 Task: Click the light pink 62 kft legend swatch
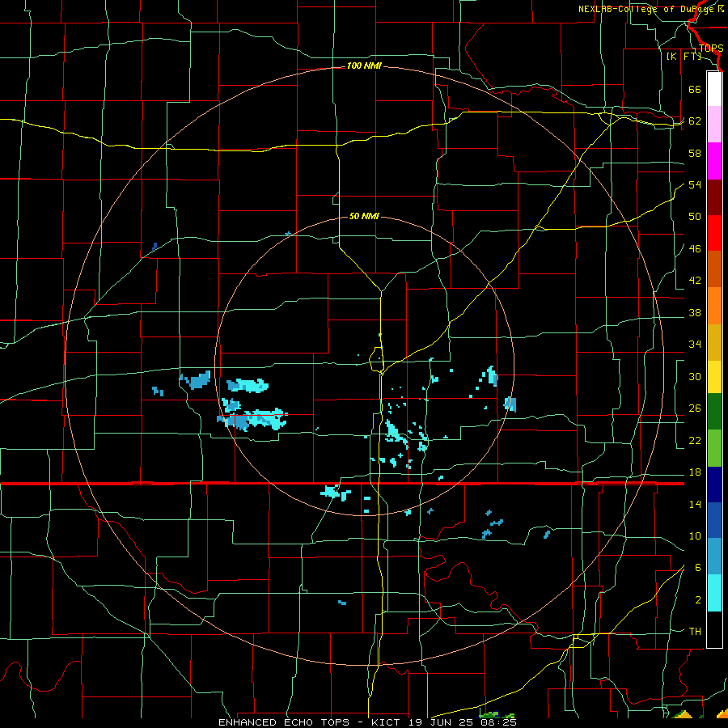(x=714, y=125)
